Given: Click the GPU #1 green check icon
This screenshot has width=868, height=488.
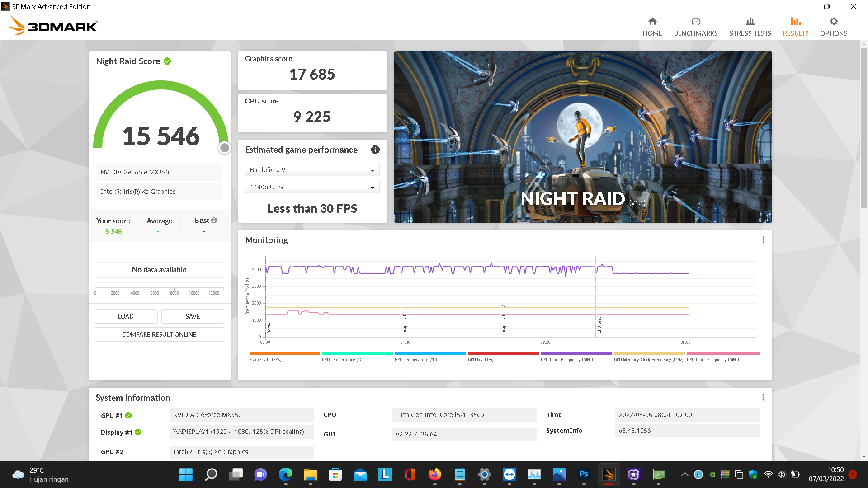Looking at the screenshot, I should tap(128, 415).
